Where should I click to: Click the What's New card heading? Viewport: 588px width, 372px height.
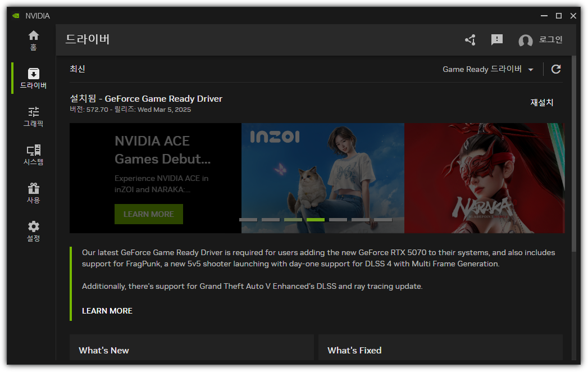pyautogui.click(x=104, y=350)
